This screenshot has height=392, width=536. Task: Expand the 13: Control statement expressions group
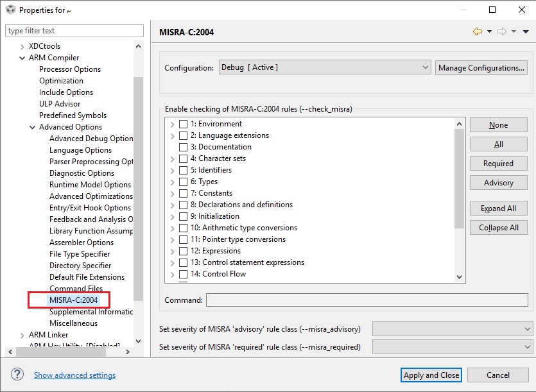pos(172,263)
